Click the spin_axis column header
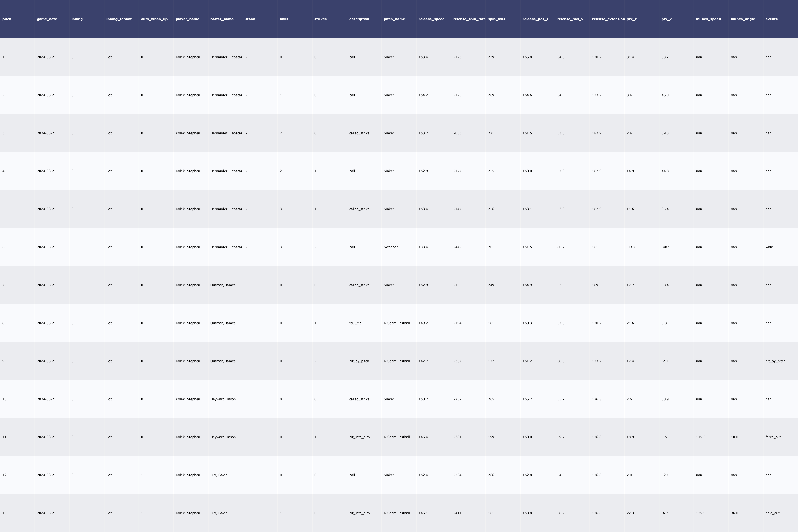Image resolution: width=798 pixels, height=532 pixels. 496,19
